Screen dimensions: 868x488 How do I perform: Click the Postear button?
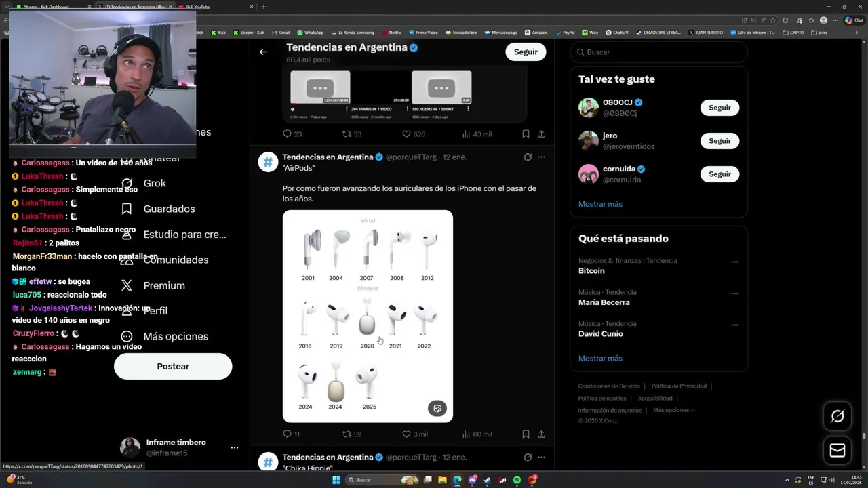point(173,366)
